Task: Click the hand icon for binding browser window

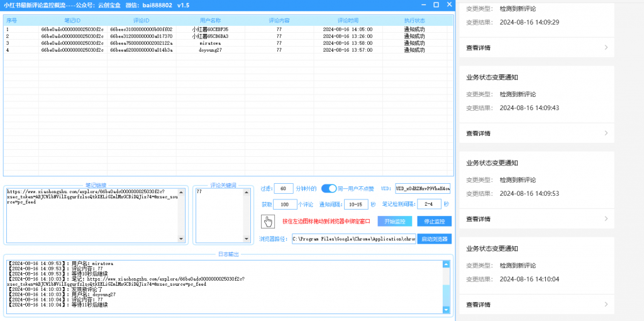Action: tap(268, 221)
